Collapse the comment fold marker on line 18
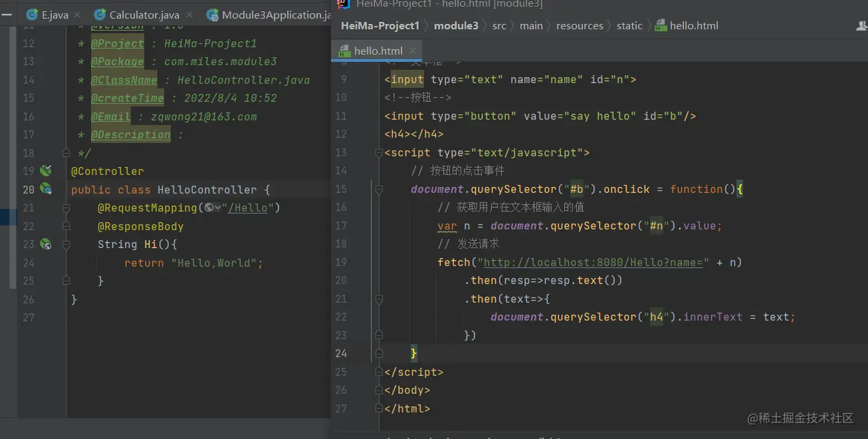The height and width of the screenshot is (439, 868). tap(66, 153)
